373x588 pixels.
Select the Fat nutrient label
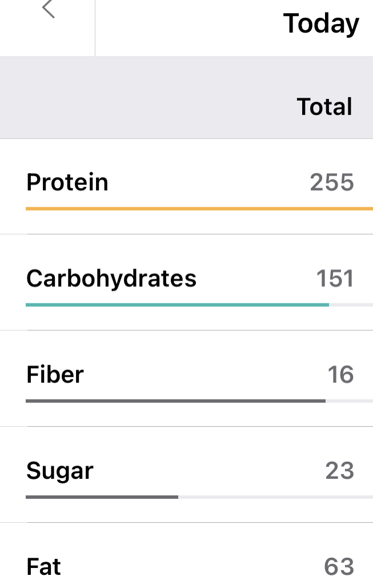tap(43, 567)
